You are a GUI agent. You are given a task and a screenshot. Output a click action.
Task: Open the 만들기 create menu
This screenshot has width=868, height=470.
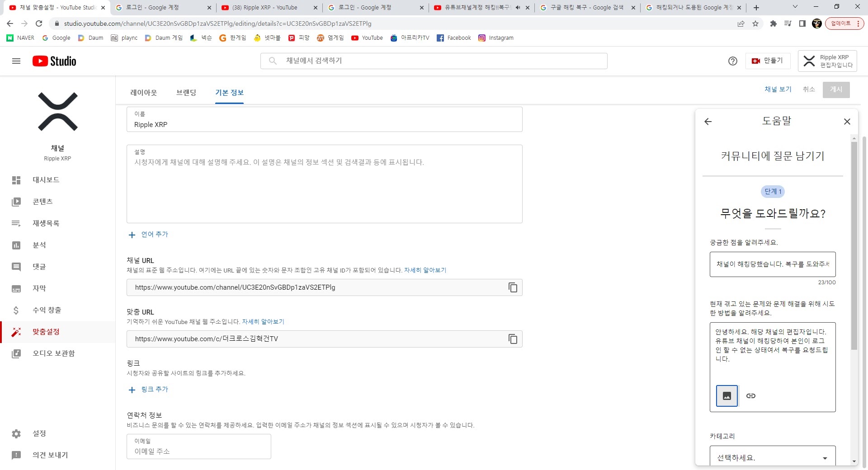(x=768, y=61)
